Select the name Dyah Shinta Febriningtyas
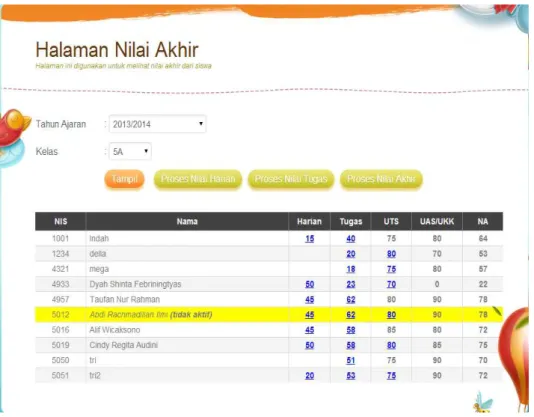The height and width of the screenshot is (417, 534). point(135,284)
